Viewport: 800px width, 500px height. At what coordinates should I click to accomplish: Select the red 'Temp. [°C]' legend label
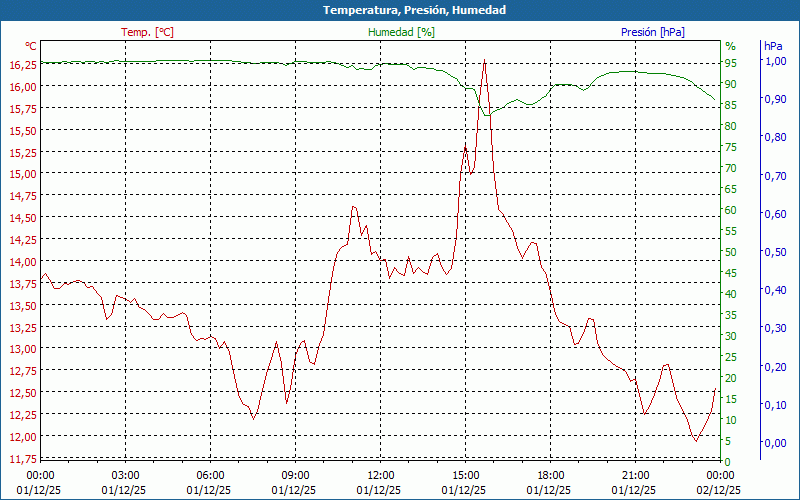click(x=147, y=32)
